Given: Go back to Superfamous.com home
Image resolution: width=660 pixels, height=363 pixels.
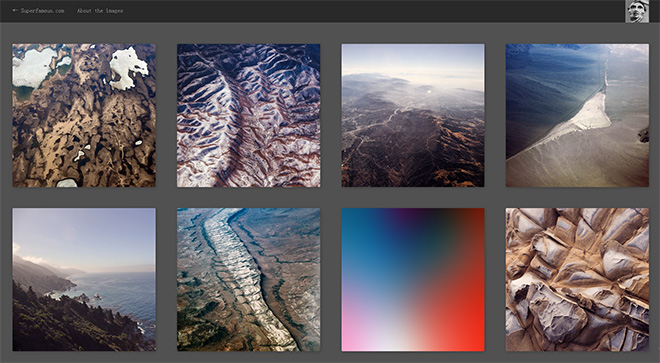Looking at the screenshot, I should tap(43, 11).
